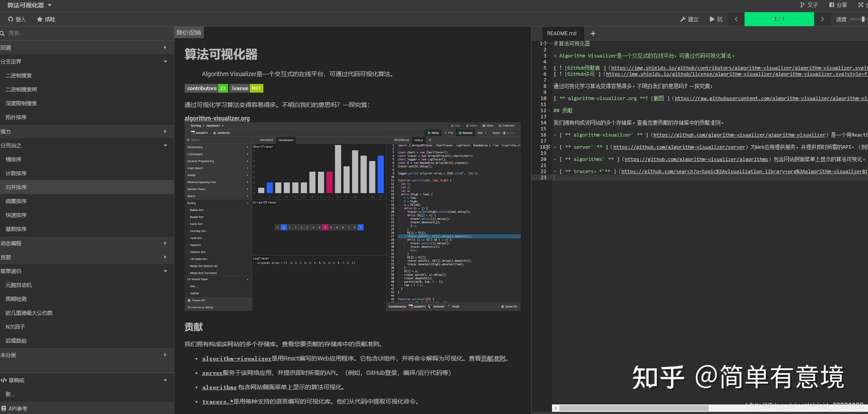This screenshot has width=868, height=414.
Task: Collapse the 分而治之 category
Action: pyautogui.click(x=87, y=145)
